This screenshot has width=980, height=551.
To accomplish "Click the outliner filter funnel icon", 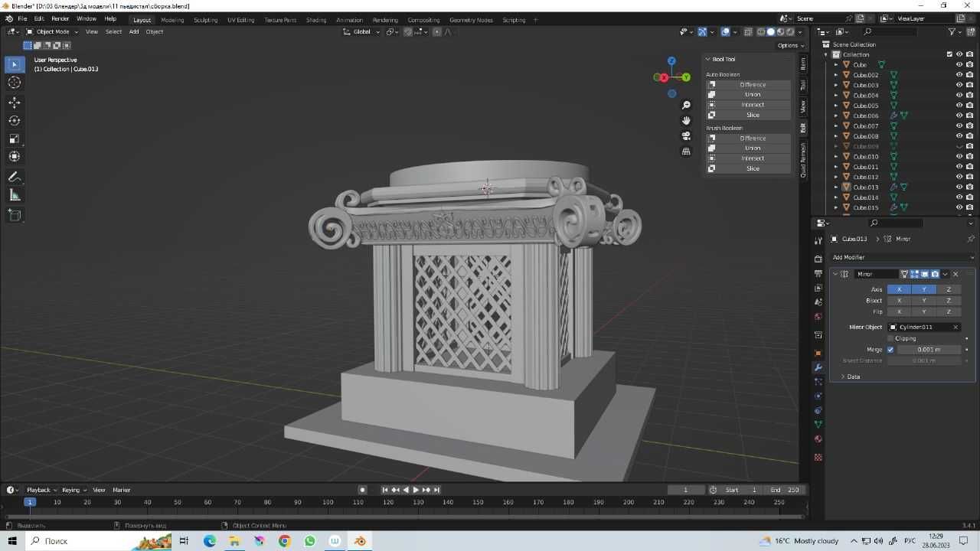I will click(x=952, y=31).
